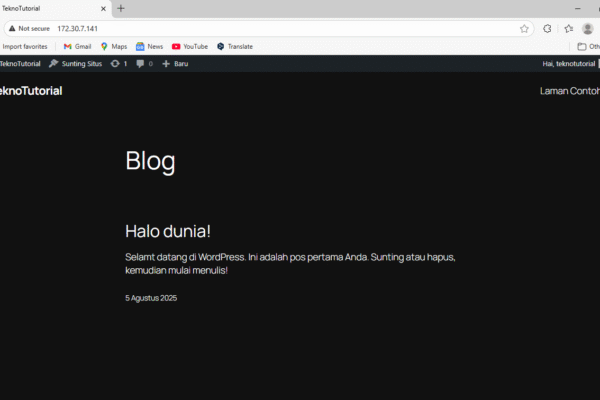
Task: Click the TeknoTutorial site title
Action: click(31, 91)
